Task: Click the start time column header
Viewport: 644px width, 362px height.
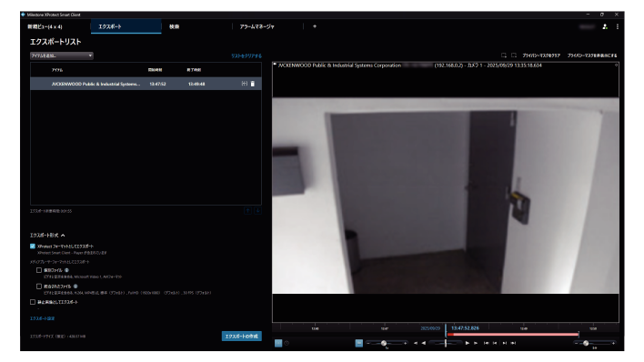Action: pyautogui.click(x=156, y=70)
